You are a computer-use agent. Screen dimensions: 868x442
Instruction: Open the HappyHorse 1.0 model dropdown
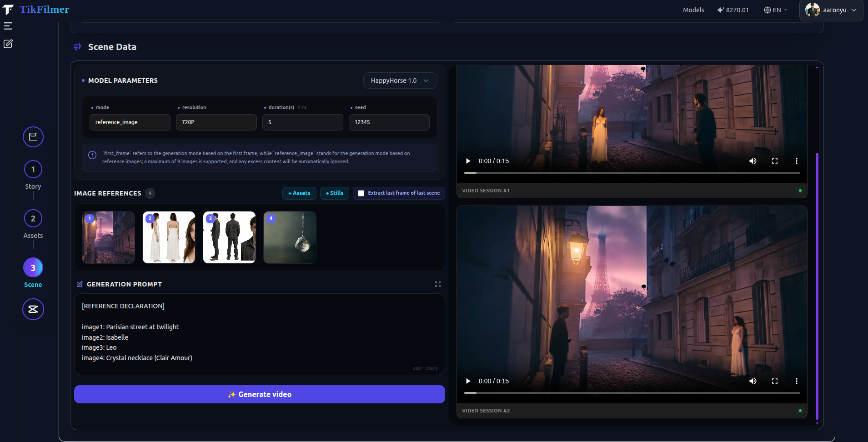[400, 80]
